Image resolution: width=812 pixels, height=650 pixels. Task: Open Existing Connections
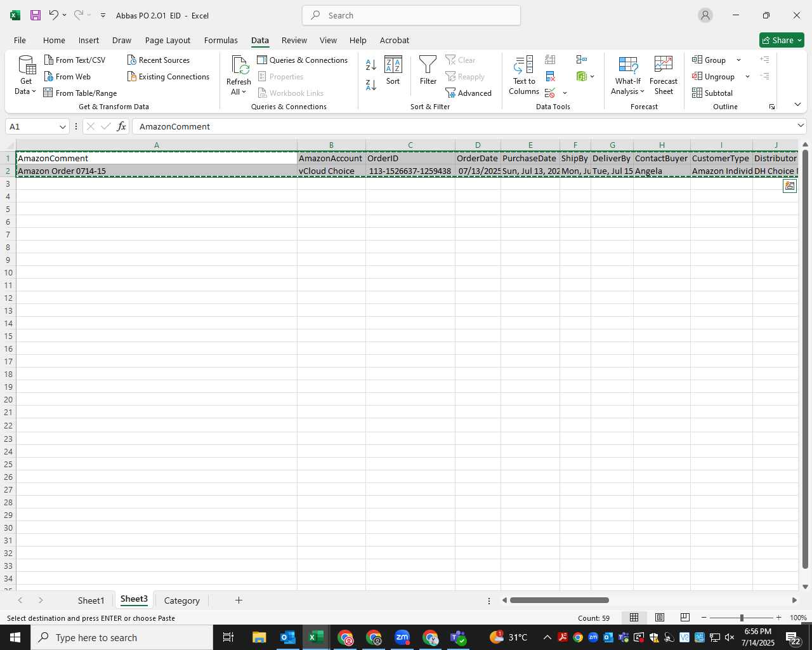(168, 76)
